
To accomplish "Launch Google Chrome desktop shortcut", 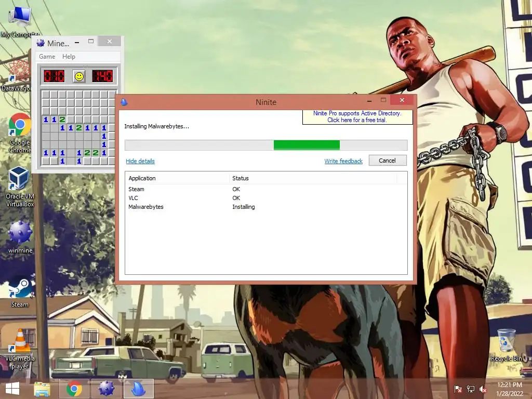I will (20, 133).
